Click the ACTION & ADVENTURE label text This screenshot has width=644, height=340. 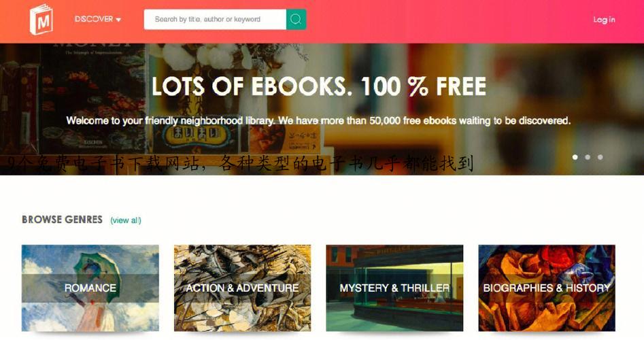click(242, 288)
